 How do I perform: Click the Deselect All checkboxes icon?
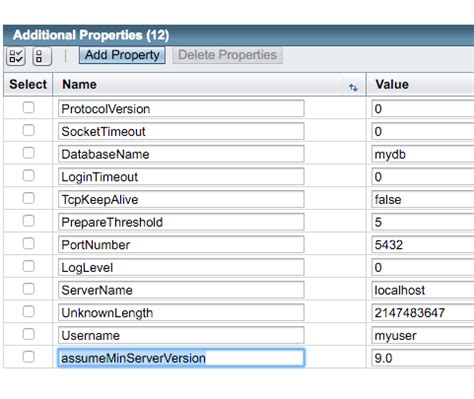click(x=42, y=56)
